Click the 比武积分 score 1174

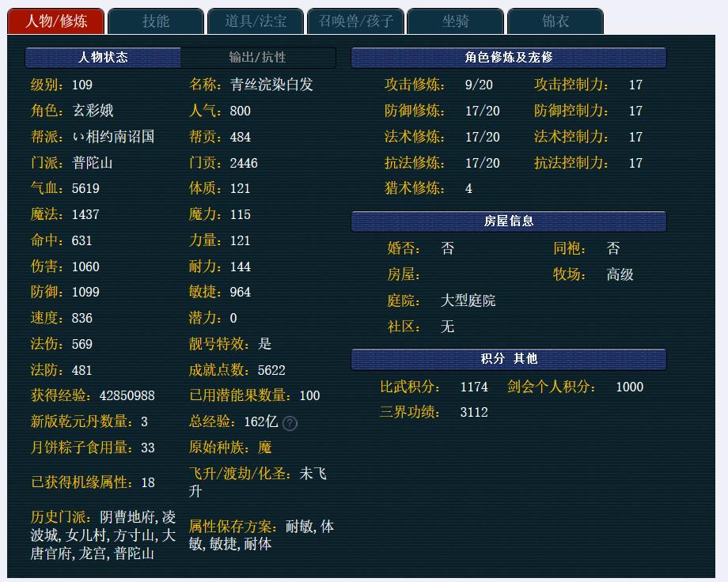point(458,387)
